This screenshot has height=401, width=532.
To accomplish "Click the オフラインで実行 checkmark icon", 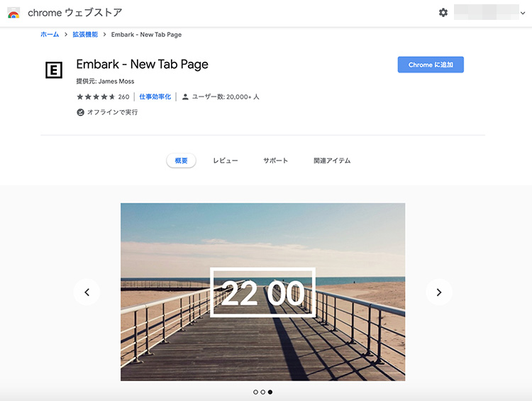I will (80, 112).
